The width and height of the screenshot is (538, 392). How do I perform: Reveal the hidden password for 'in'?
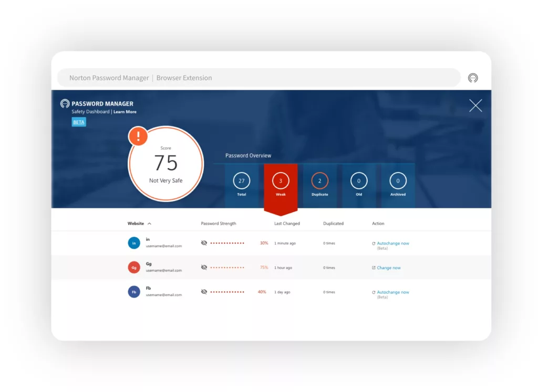point(204,243)
